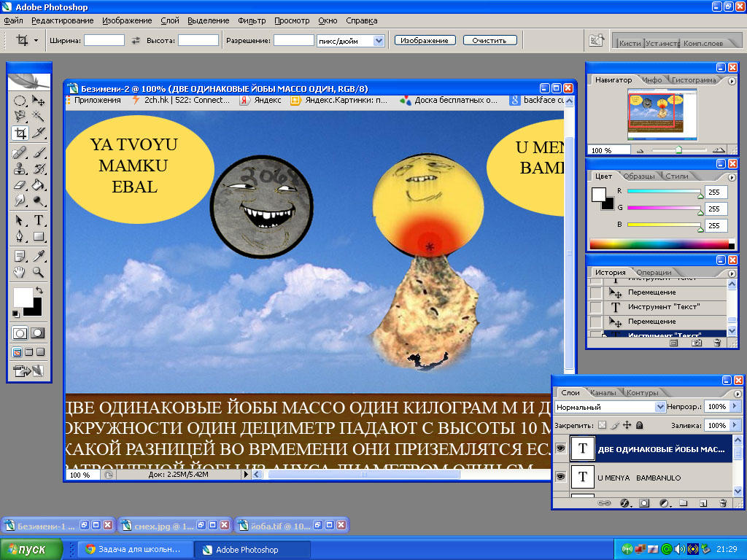Switch to the Операции tab
747x560 pixels.
coord(654,273)
